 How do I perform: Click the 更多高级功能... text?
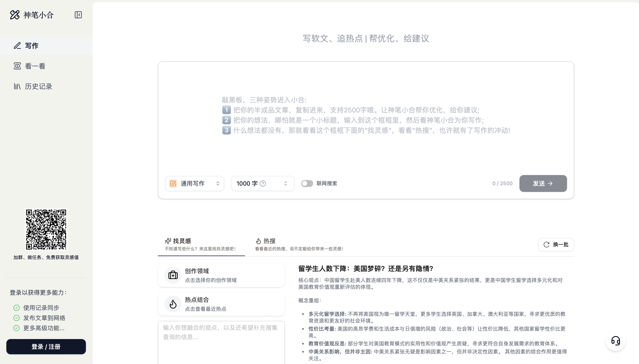click(44, 328)
